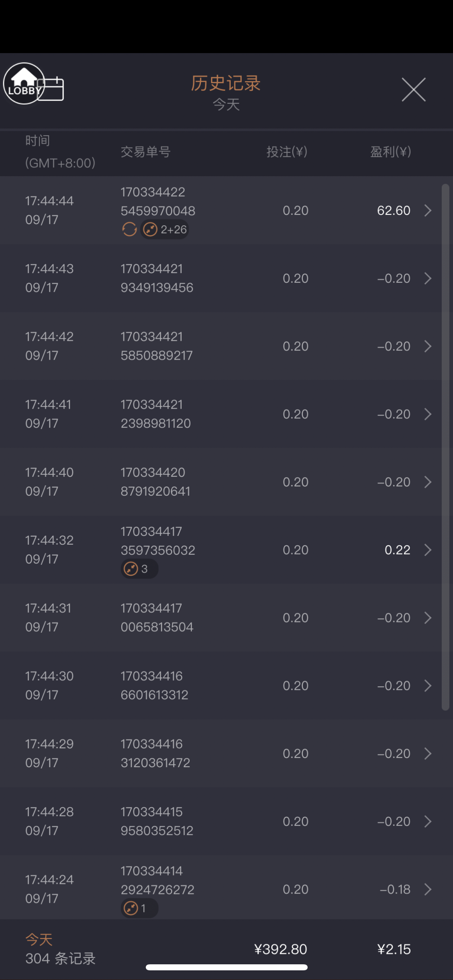The height and width of the screenshot is (980, 453).
Task: Open chevron for the -0.18 record
Action: click(428, 889)
